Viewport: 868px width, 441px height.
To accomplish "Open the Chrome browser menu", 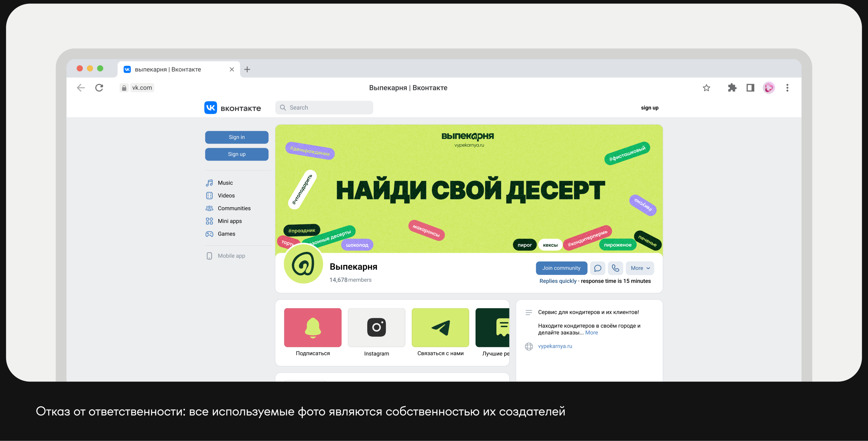I will tap(787, 88).
